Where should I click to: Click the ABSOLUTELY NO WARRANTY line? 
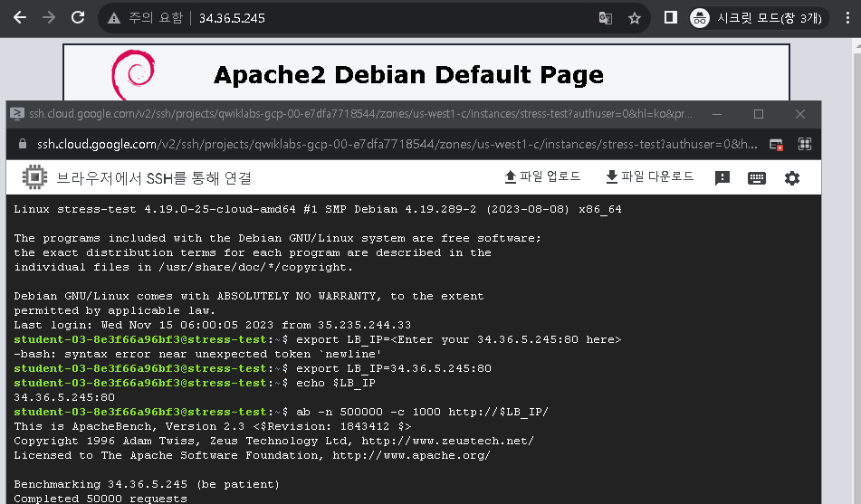click(x=249, y=296)
